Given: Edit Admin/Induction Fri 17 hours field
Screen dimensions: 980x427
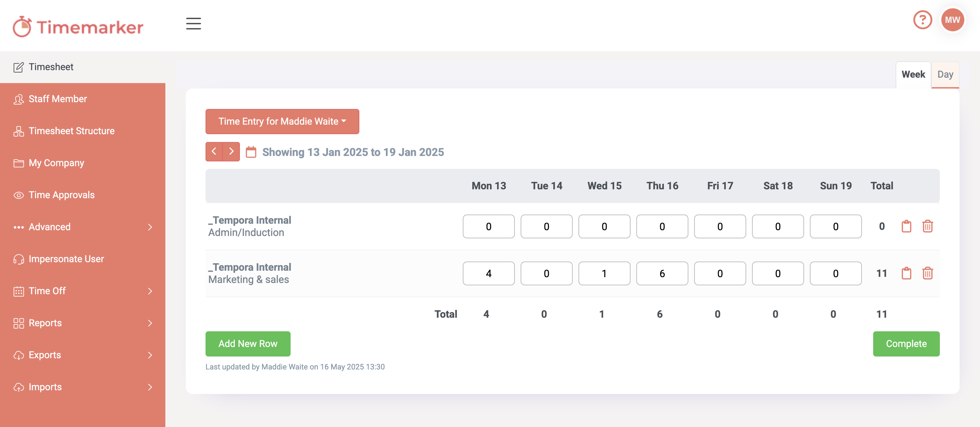Looking at the screenshot, I should coord(720,226).
